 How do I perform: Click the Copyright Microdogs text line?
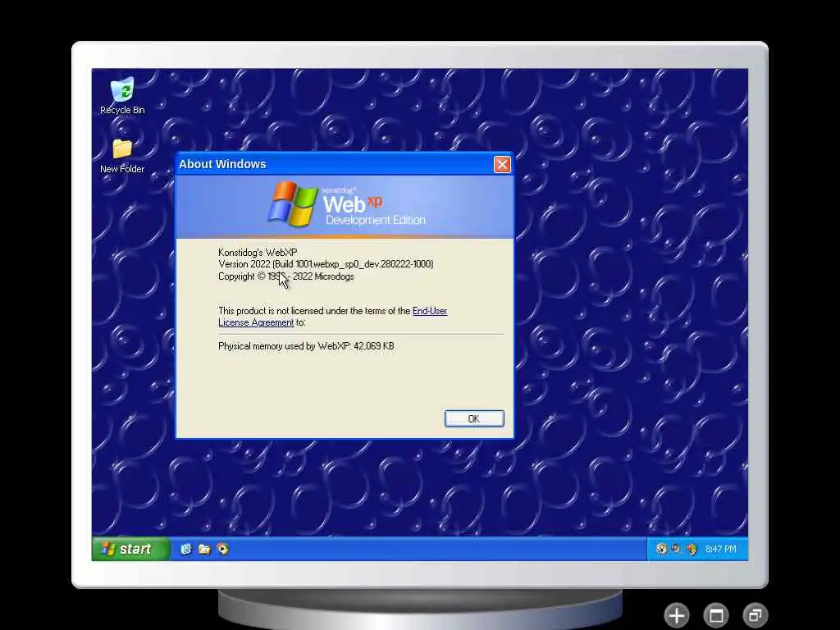click(x=286, y=276)
